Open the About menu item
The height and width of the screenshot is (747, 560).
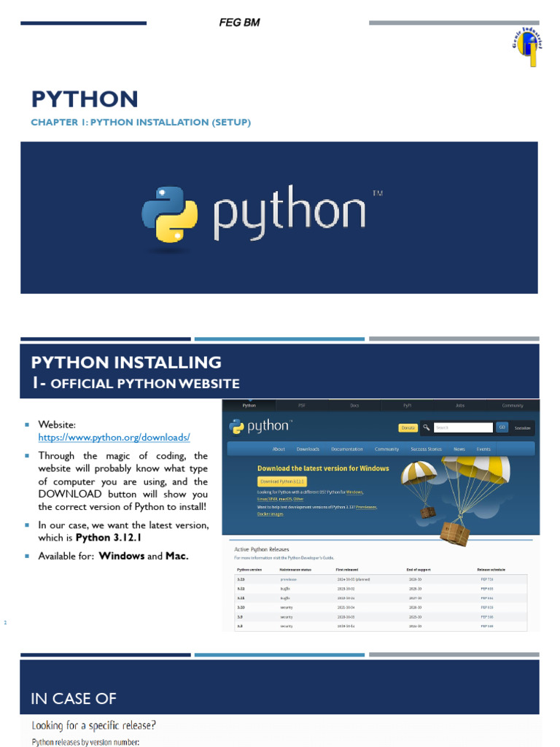(279, 449)
